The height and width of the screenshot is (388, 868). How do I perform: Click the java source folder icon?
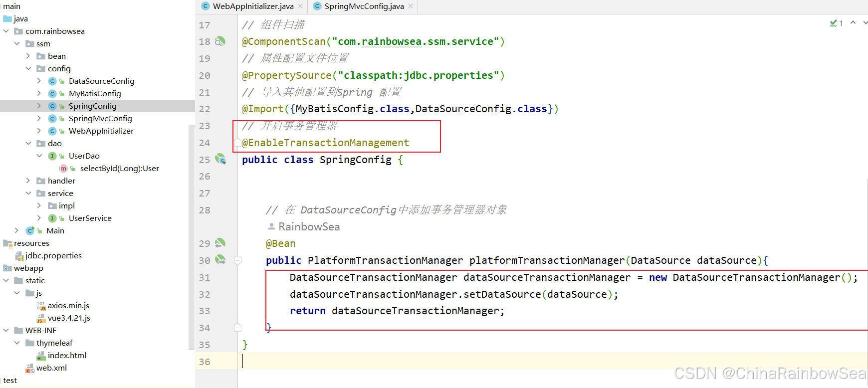click(7, 19)
